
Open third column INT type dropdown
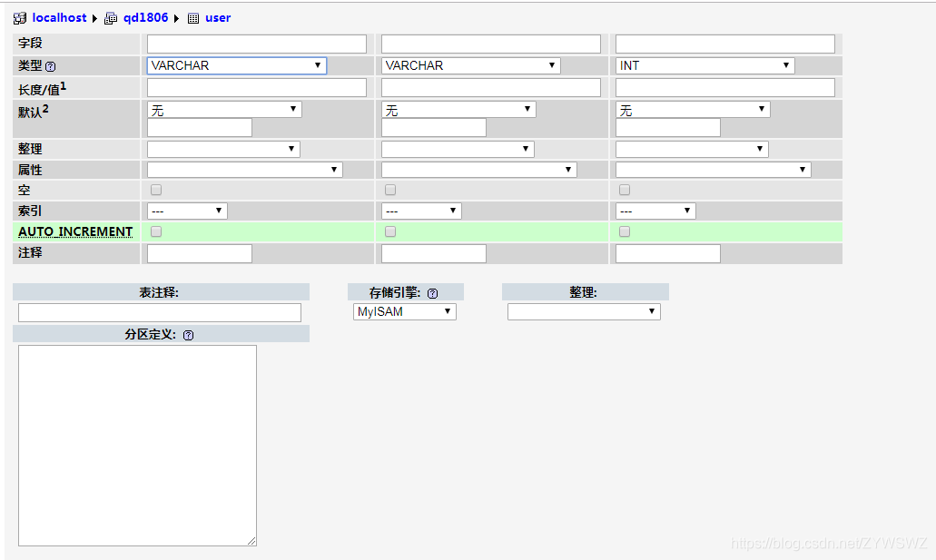[x=705, y=65]
